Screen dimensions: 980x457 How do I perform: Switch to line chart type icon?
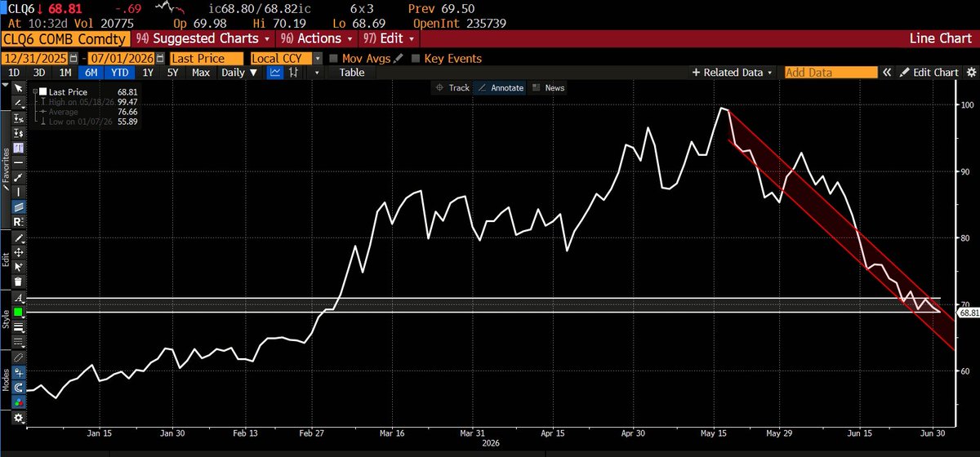(x=275, y=73)
